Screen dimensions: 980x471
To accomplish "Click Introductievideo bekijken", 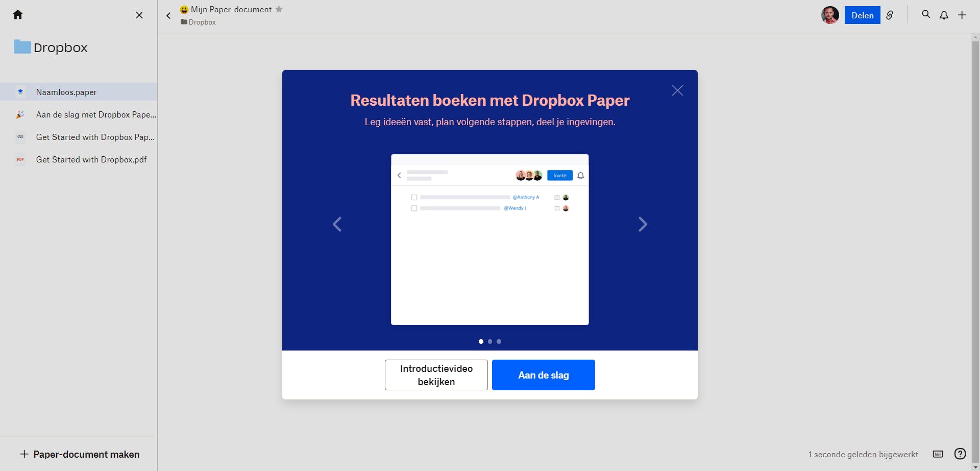I will tap(435, 374).
